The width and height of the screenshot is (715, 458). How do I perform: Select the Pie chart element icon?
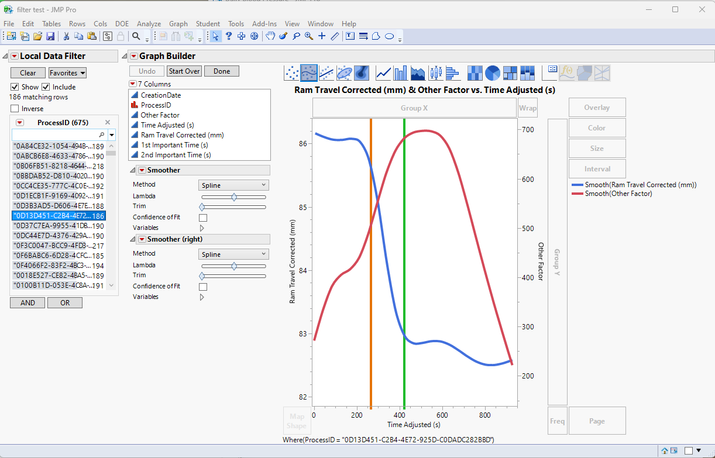492,73
